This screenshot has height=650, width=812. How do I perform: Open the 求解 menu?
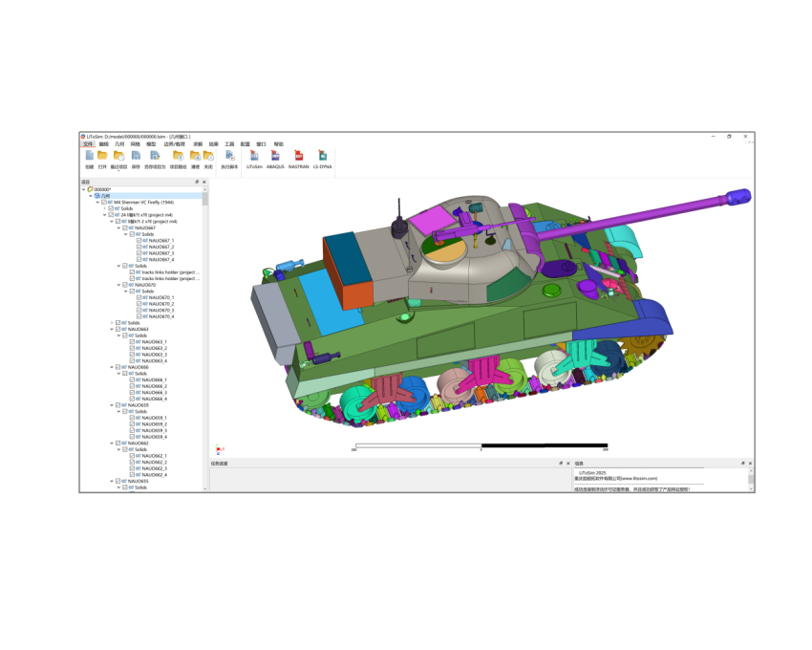click(198, 144)
